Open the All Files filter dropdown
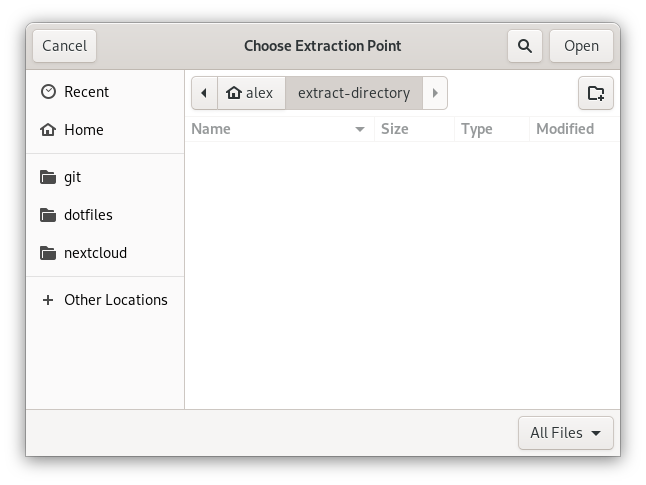The height and width of the screenshot is (485, 646). point(565,433)
